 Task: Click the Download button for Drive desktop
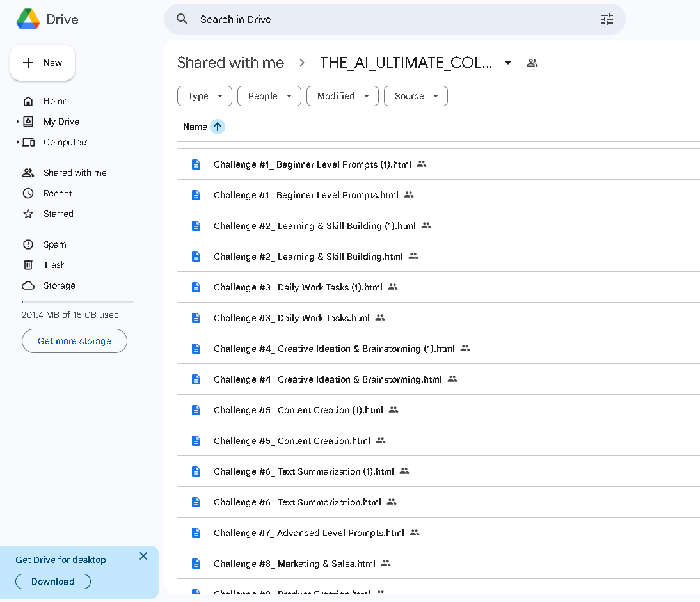pos(53,582)
